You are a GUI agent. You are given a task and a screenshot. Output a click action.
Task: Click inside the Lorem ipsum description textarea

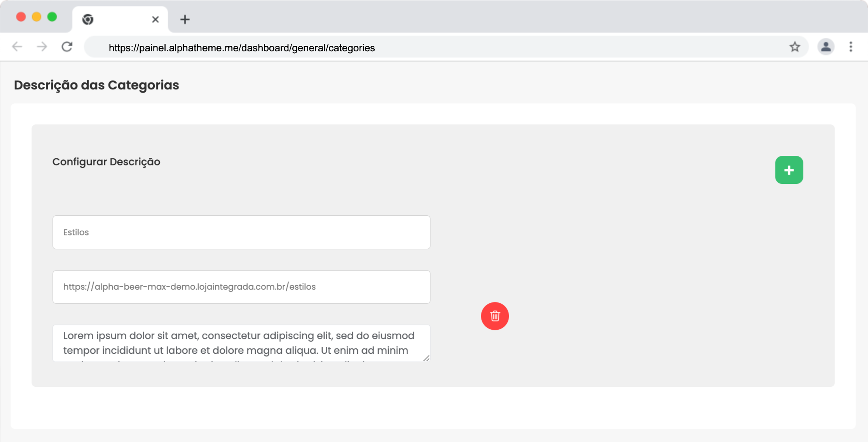pos(241,343)
